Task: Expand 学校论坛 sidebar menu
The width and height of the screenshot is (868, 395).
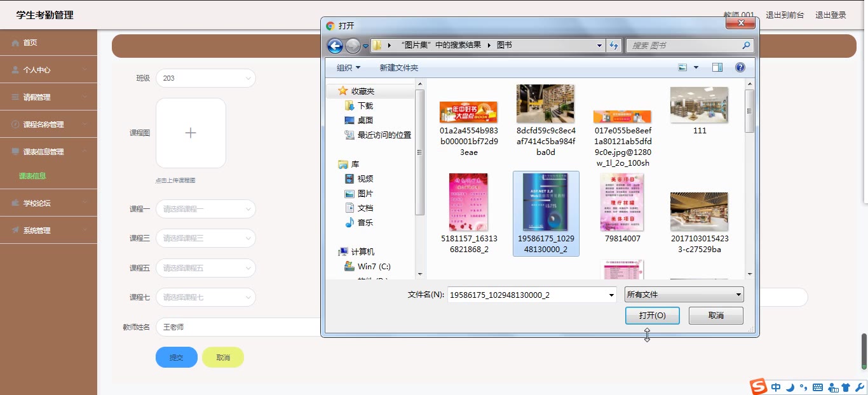Action: pyautogui.click(x=48, y=203)
